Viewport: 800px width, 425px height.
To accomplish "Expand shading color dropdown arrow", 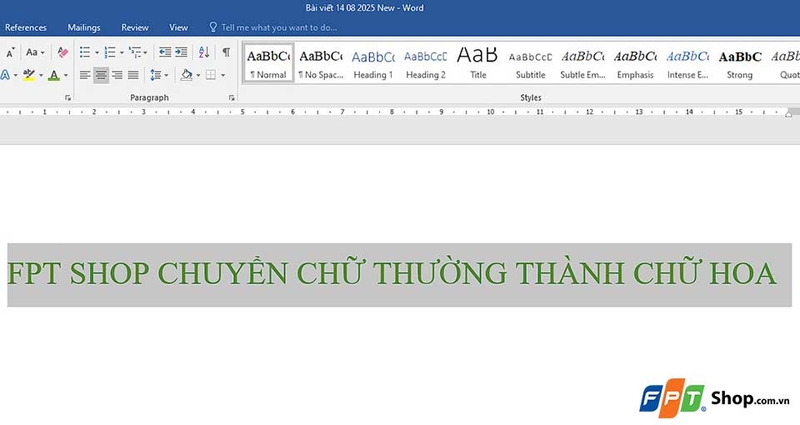I will [x=198, y=76].
